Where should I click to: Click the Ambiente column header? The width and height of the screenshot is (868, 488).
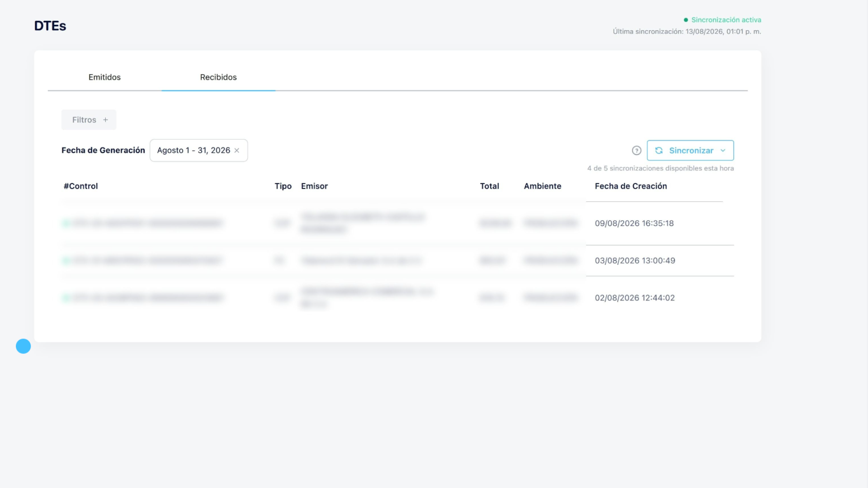542,186
